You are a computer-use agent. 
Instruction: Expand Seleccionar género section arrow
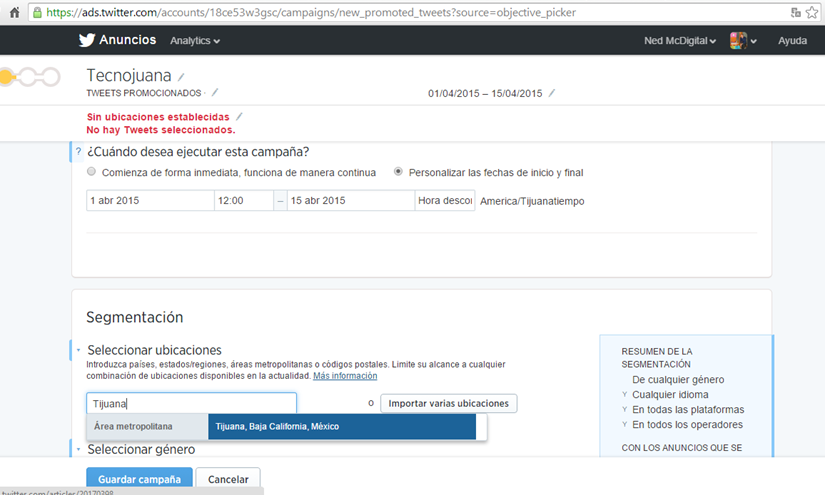click(78, 449)
